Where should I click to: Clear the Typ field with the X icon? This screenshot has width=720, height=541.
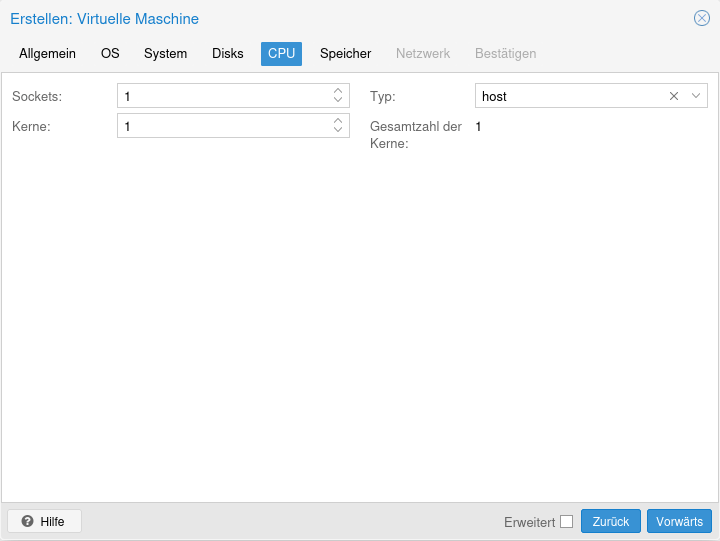[673, 96]
